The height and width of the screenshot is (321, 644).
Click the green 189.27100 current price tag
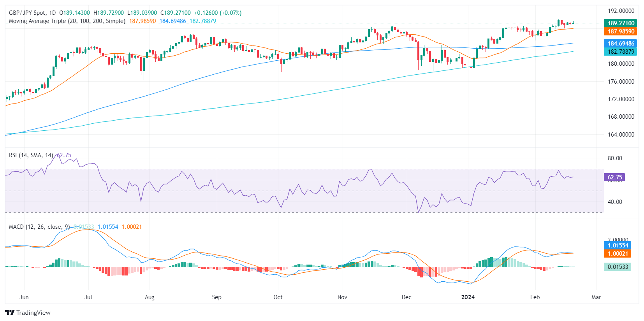pos(621,23)
